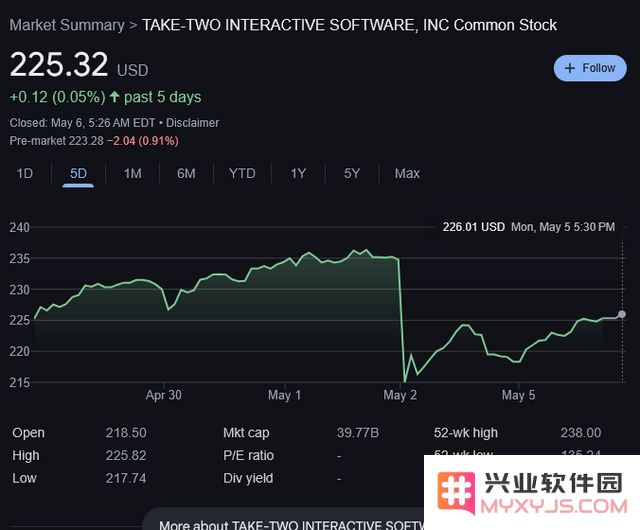This screenshot has width=640, height=530.
Task: Click the Open value 218.50
Action: [126, 433]
